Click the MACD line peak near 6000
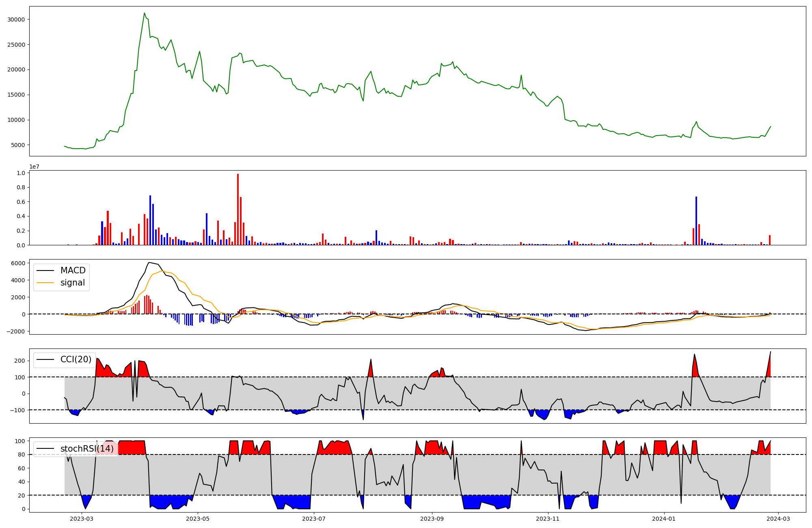Image resolution: width=812 pixels, height=528 pixels. [x=149, y=262]
